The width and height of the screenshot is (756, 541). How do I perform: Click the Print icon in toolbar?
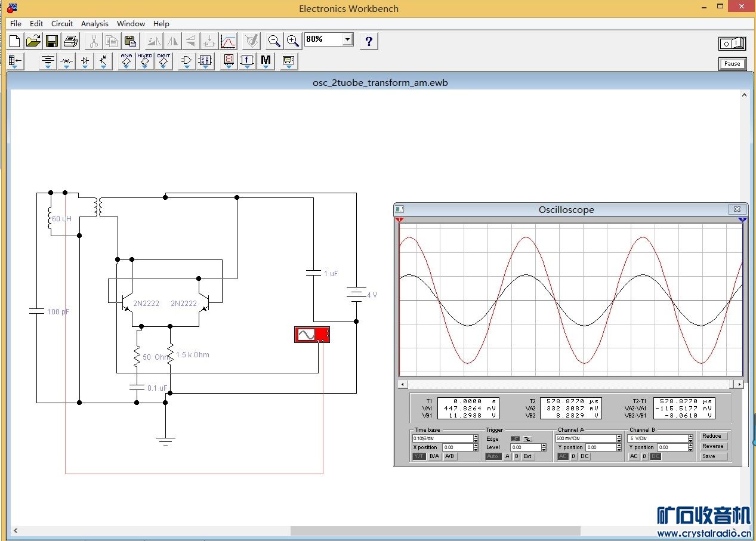[71, 41]
